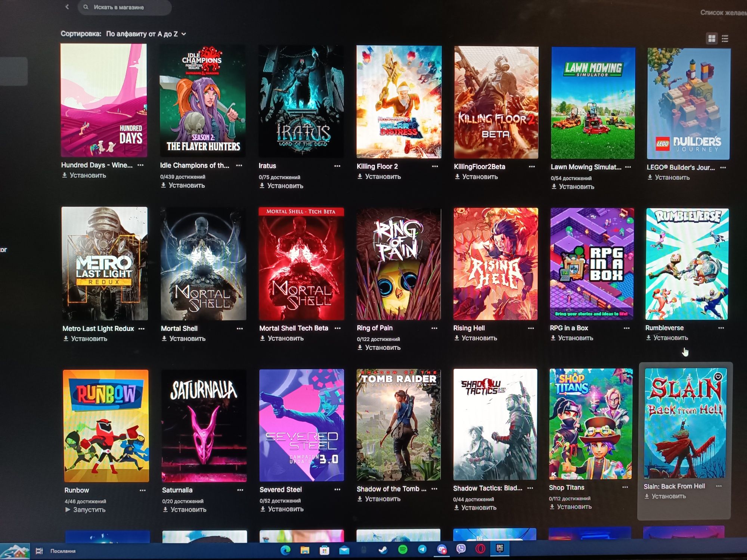Viewport: 747px width, 560px height.
Task: Open more options for Hundred Days
Action: (141, 165)
